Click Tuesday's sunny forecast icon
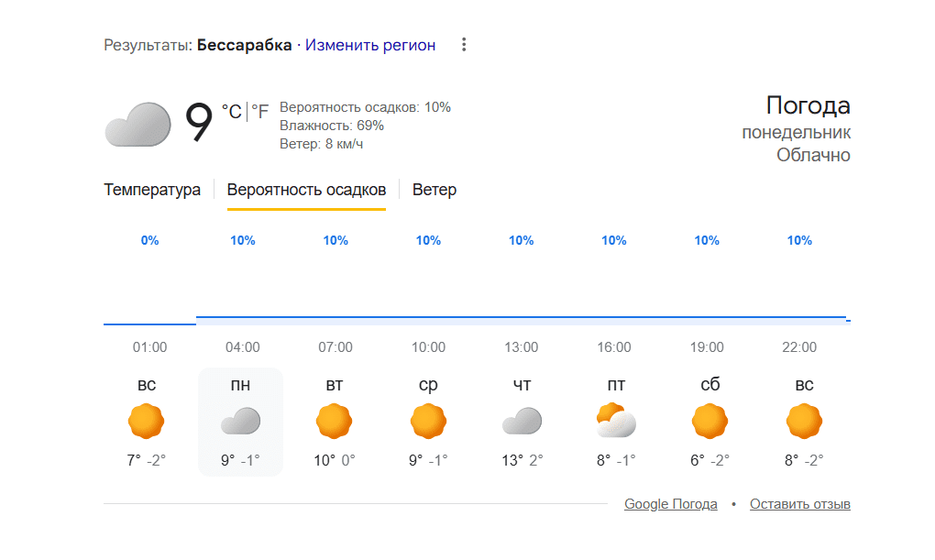Viewport: 935px width, 560px height. (x=335, y=422)
